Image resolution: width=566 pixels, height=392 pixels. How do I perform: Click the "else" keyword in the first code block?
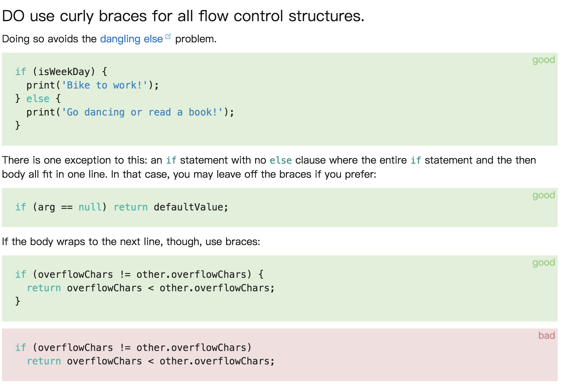click(x=38, y=99)
